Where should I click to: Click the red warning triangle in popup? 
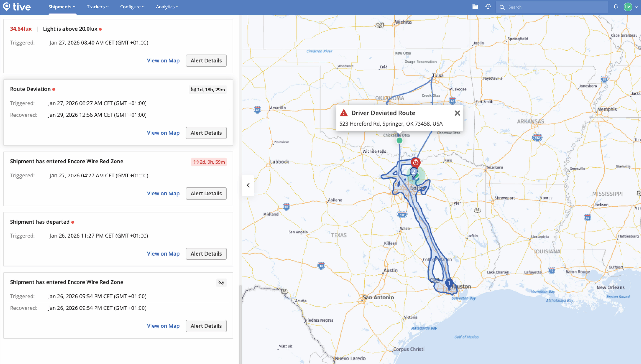tap(344, 113)
